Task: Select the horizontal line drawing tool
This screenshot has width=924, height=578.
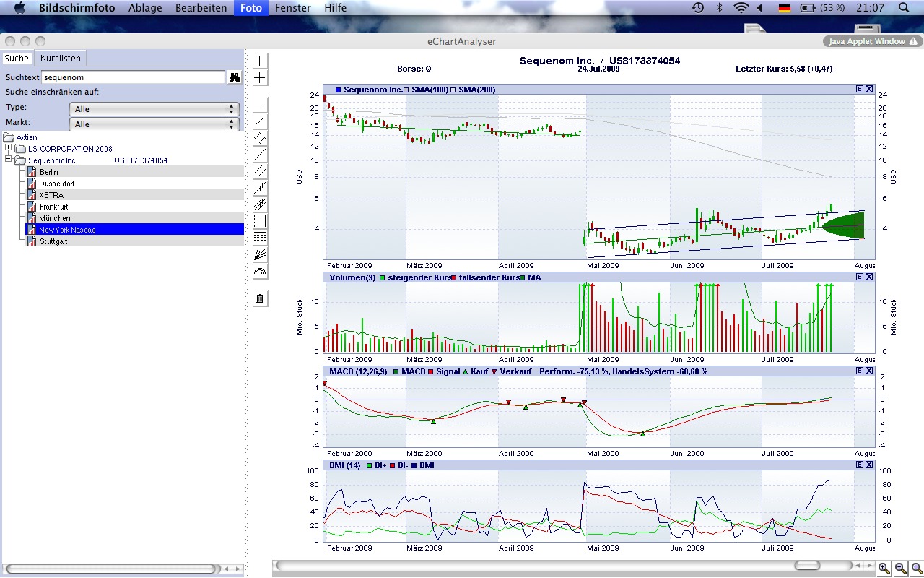Action: pyautogui.click(x=260, y=105)
